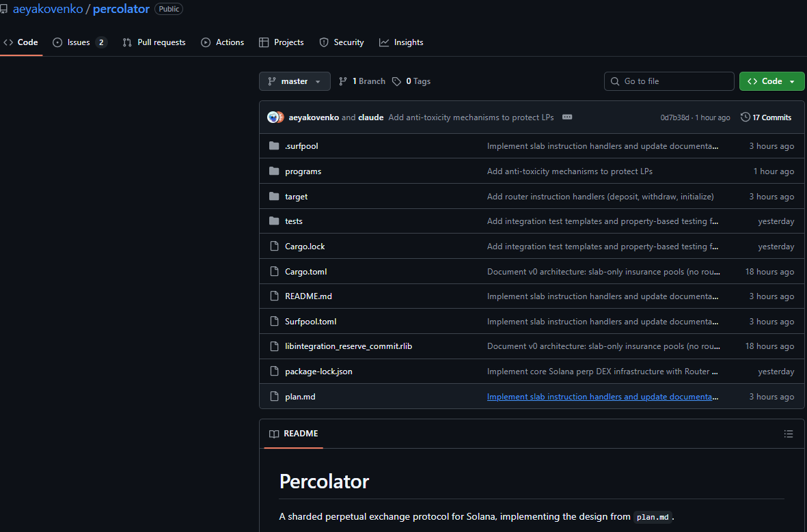Open the .surfpool folder icon
Viewport: 807px width, 532px height.
[x=274, y=145]
